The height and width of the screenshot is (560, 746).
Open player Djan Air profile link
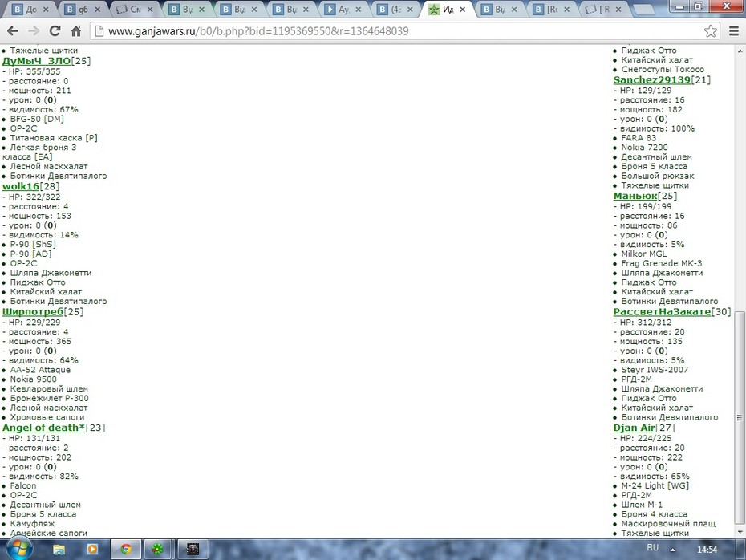pos(635,428)
